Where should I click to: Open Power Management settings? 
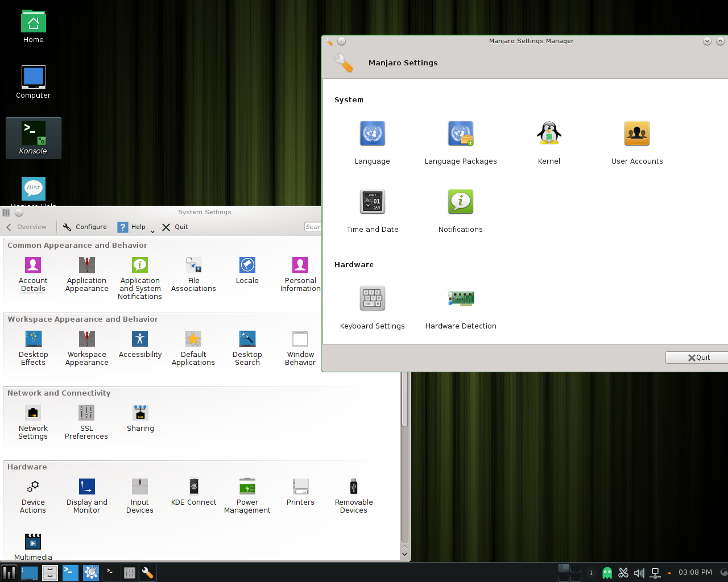[247, 496]
